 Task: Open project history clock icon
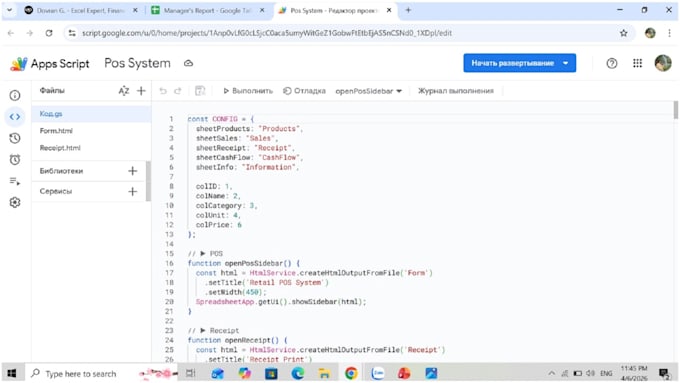point(15,138)
